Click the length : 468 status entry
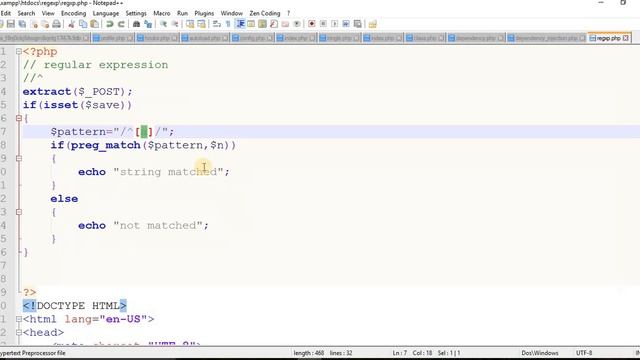This screenshot has height=360, width=640. [x=309, y=353]
